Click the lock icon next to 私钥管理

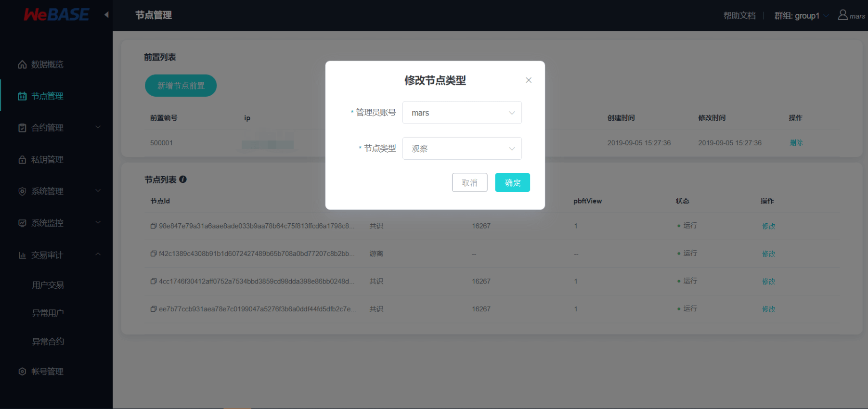[22, 160]
